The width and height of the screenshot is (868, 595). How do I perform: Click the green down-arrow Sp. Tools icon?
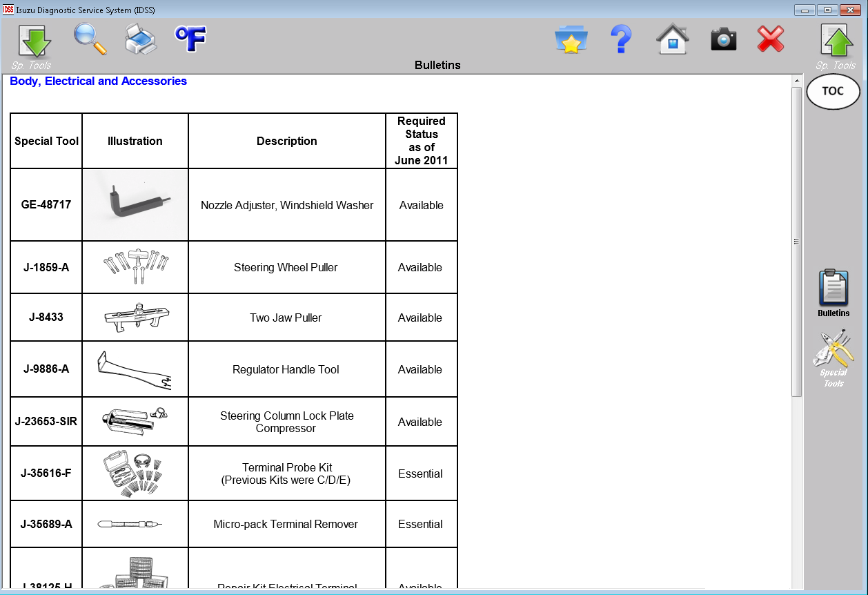pos(34,42)
